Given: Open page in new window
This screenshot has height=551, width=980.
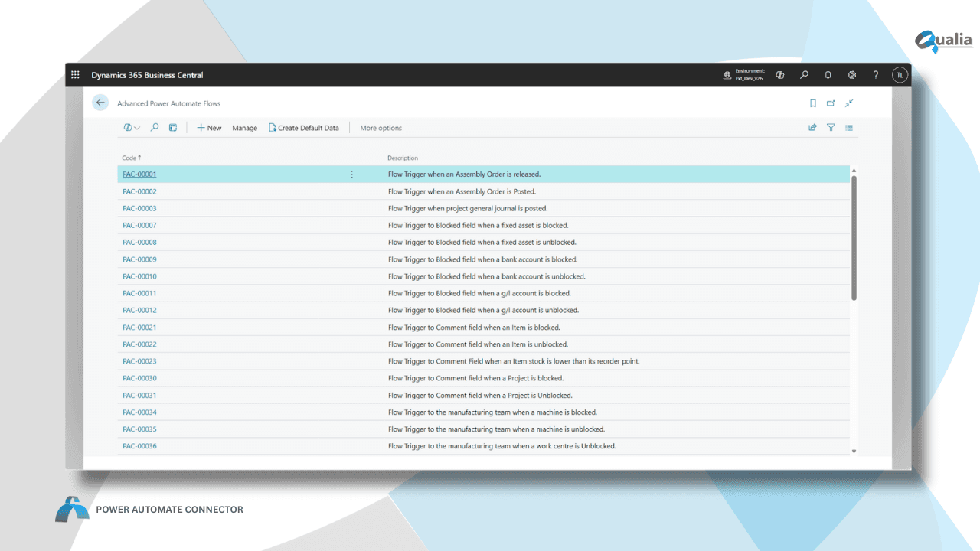Looking at the screenshot, I should tap(831, 103).
